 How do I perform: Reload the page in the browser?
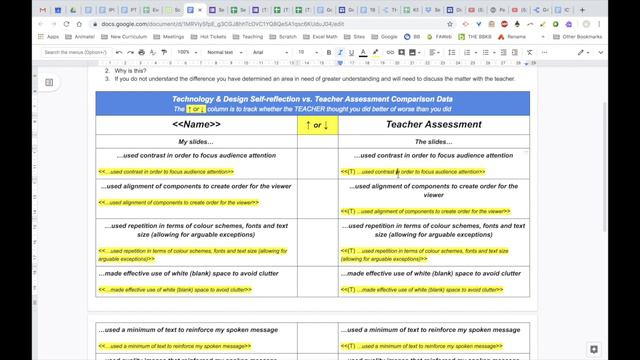tap(66, 24)
